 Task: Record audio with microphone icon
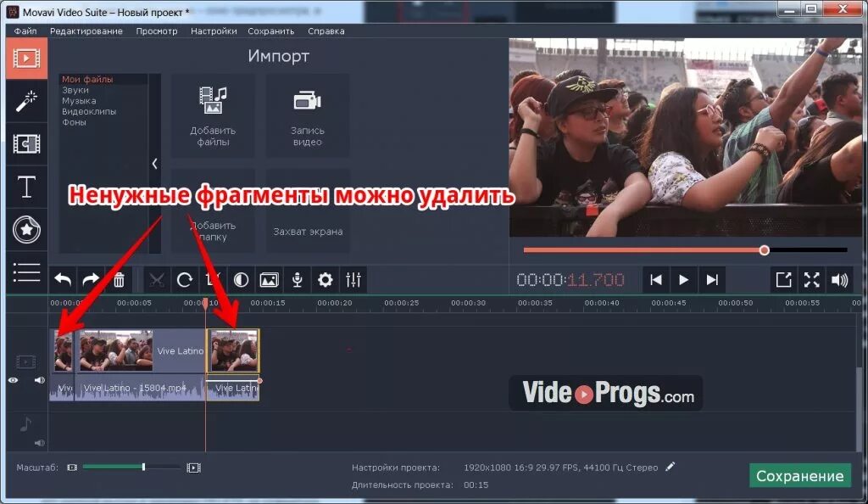(298, 280)
